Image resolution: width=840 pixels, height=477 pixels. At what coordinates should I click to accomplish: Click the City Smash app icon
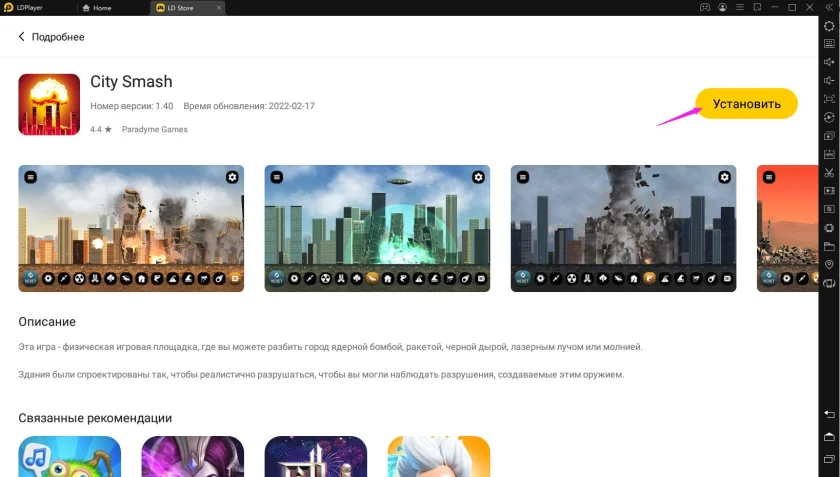[49, 105]
